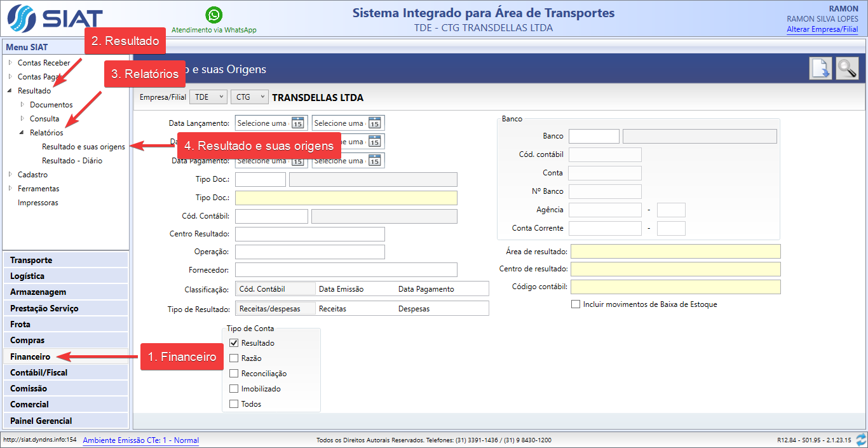Open second Data Pagamento calendar icon

pos(374,161)
